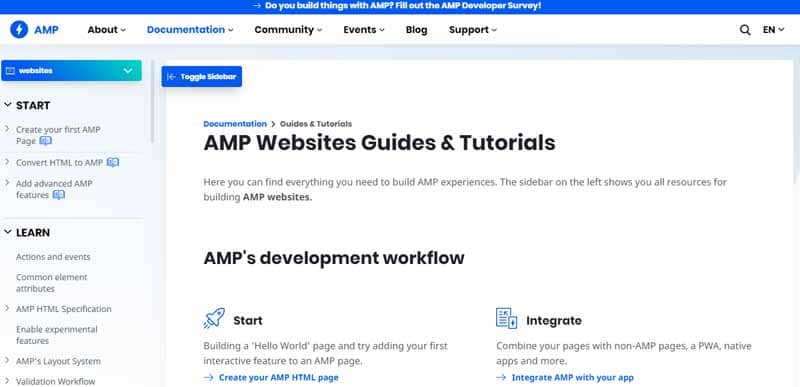Expand Add advanced AMP features item
This screenshot has height=387, width=800.
pyautogui.click(x=7, y=182)
